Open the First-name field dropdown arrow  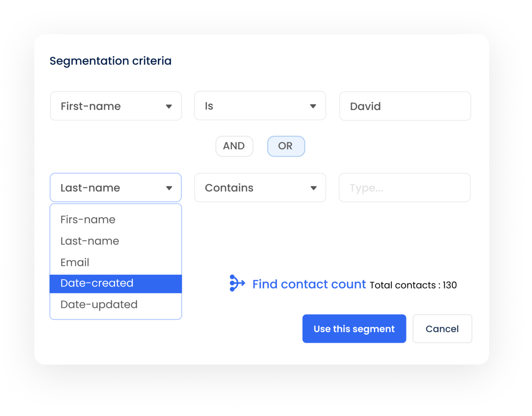169,106
